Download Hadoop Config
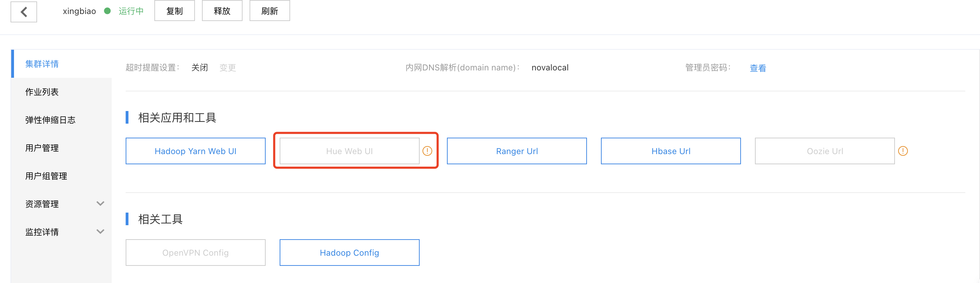This screenshot has width=980, height=283. (349, 253)
